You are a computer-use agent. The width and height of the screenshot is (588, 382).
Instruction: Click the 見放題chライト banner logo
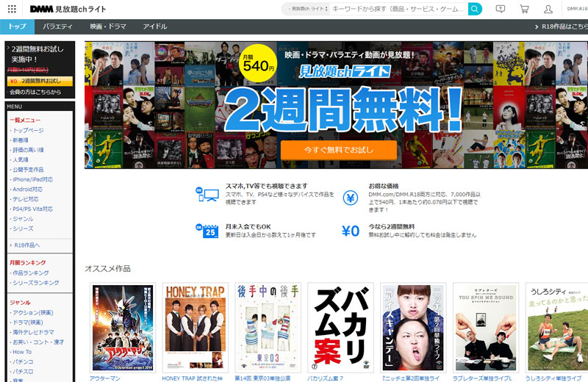tap(345, 71)
